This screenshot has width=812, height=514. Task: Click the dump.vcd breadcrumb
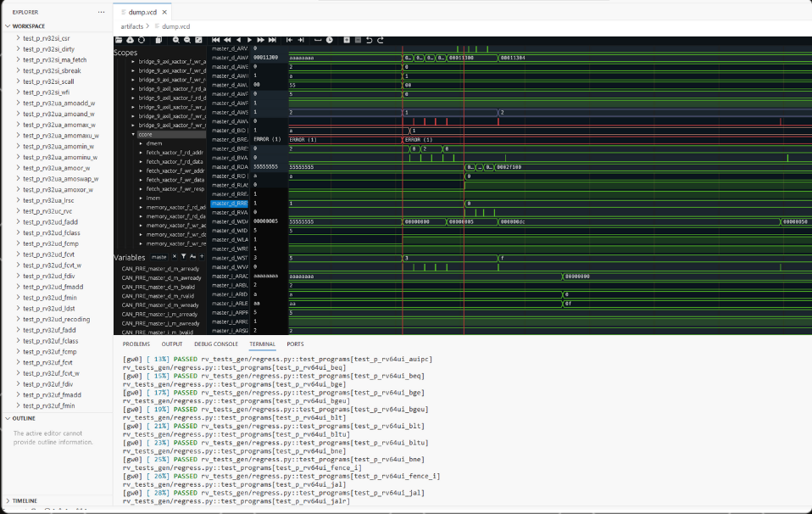[x=176, y=26]
